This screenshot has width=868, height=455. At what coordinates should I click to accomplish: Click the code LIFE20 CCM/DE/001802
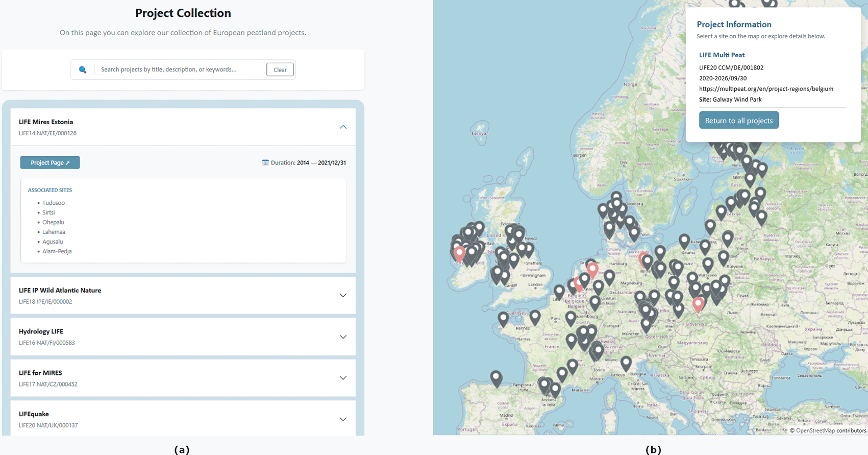point(731,67)
